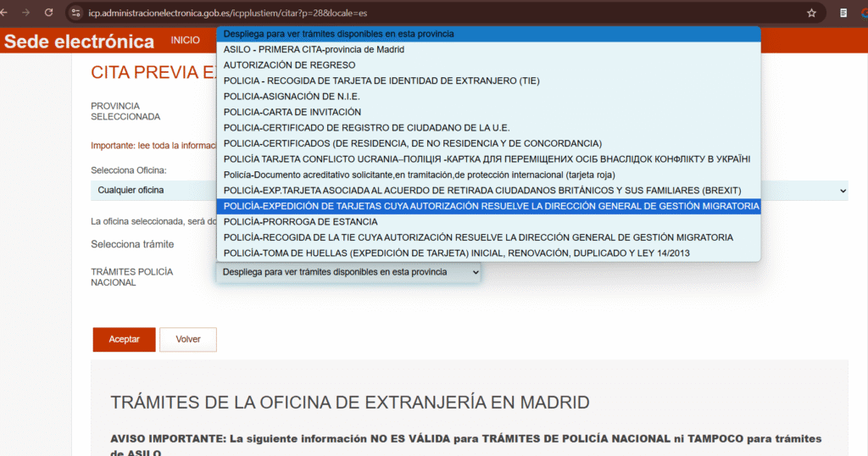Click the URL address bar field
The width and height of the screenshot is (868, 456).
coord(424,14)
